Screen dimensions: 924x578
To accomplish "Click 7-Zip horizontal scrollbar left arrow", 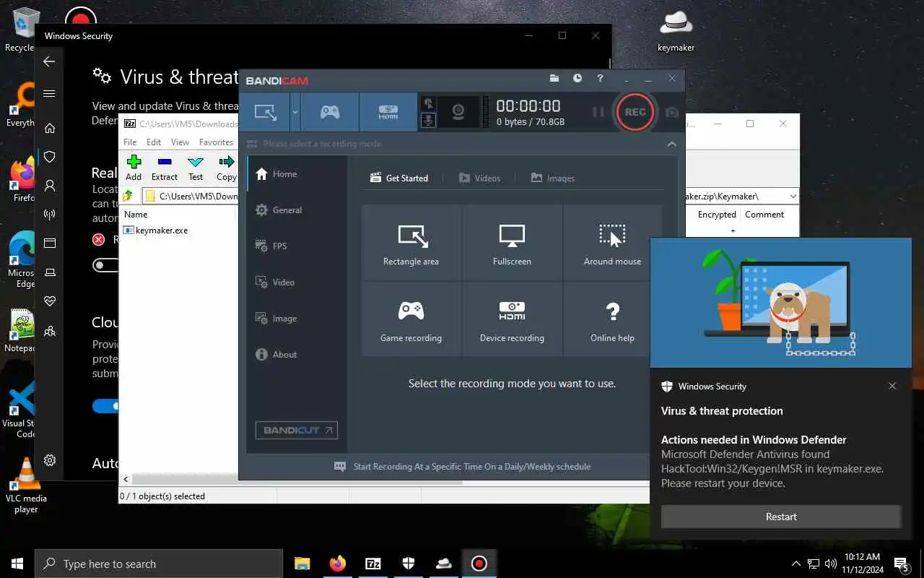I will coord(126,479).
